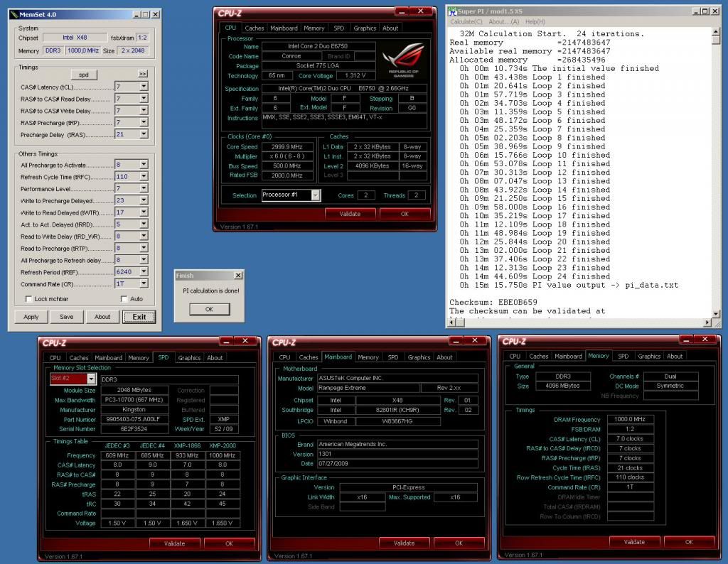Click the Super PI title bar icon
The width and height of the screenshot is (728, 564).
pos(453,11)
